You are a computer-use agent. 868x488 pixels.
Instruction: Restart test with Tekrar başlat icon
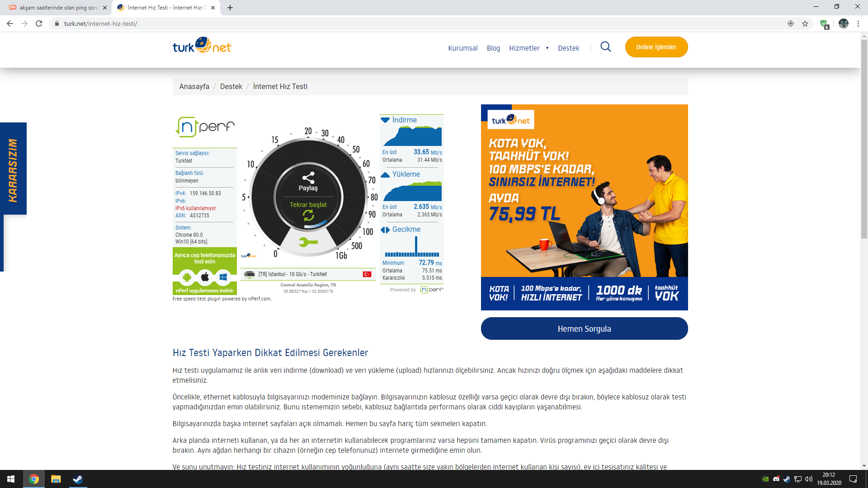(308, 216)
